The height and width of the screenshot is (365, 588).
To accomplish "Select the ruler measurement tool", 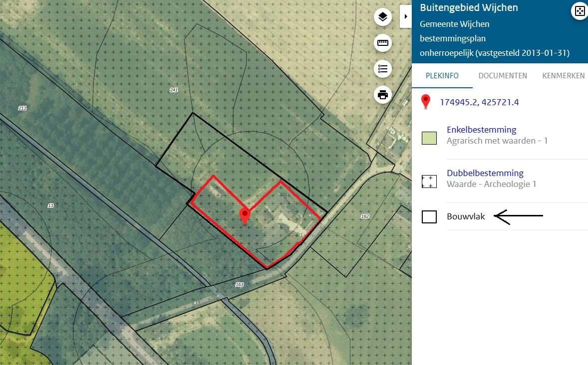I will tap(382, 43).
